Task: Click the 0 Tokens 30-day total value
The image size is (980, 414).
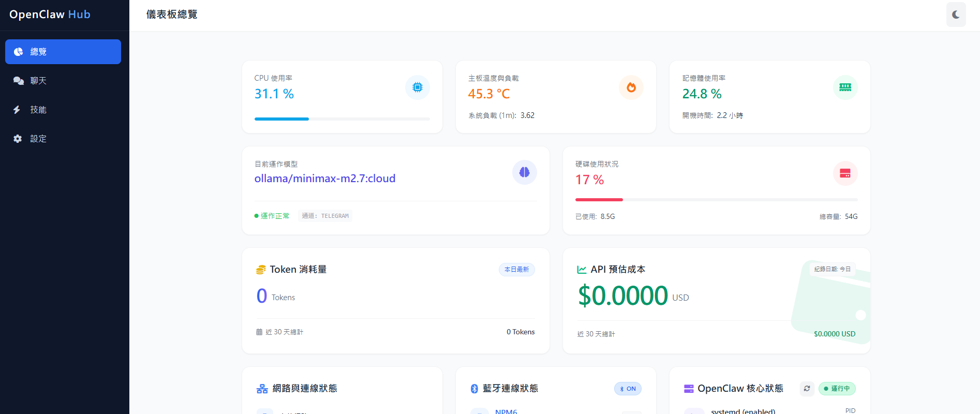Action: coord(521,332)
